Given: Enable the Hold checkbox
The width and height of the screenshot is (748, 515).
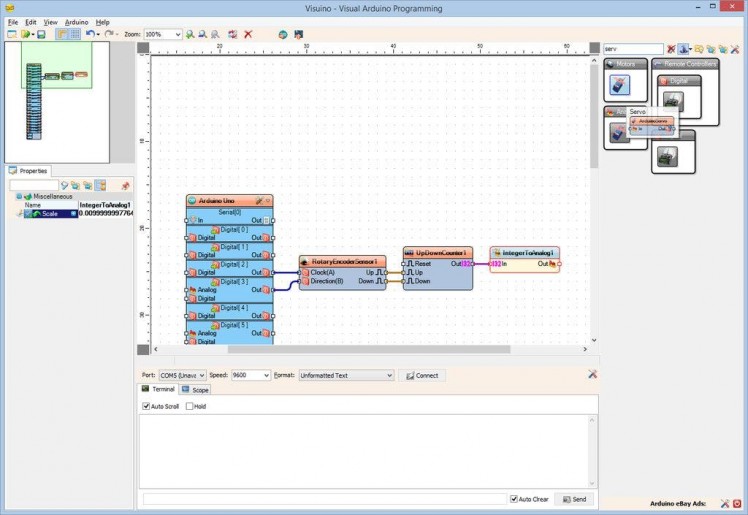Looking at the screenshot, I should [x=190, y=406].
